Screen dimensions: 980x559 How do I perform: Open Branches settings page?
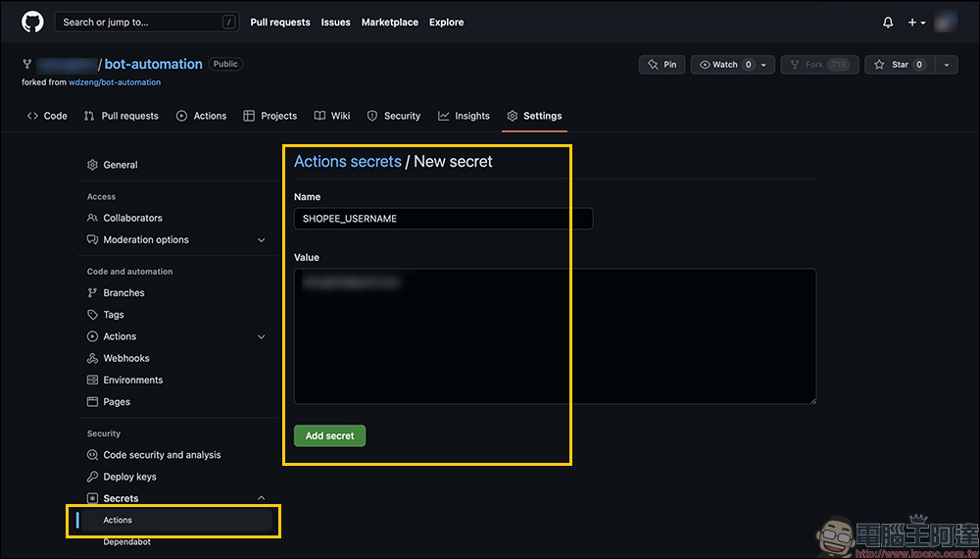[123, 293]
